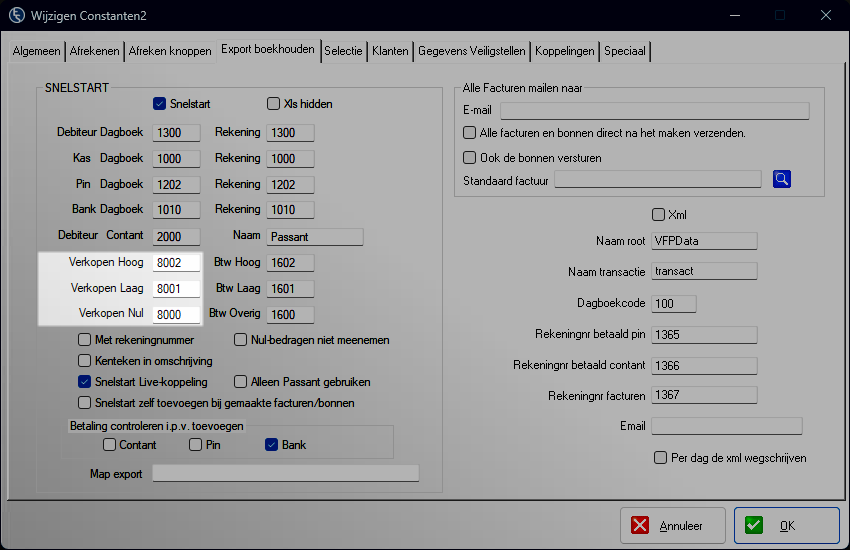This screenshot has width=850, height=550.
Task: Uncheck the Bank payment checkbox
Action: tap(272, 445)
